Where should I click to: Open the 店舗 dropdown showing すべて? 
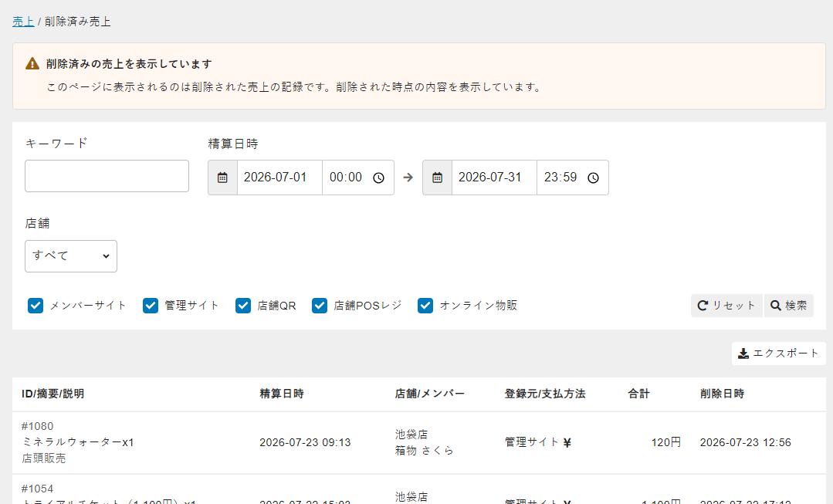click(x=71, y=256)
